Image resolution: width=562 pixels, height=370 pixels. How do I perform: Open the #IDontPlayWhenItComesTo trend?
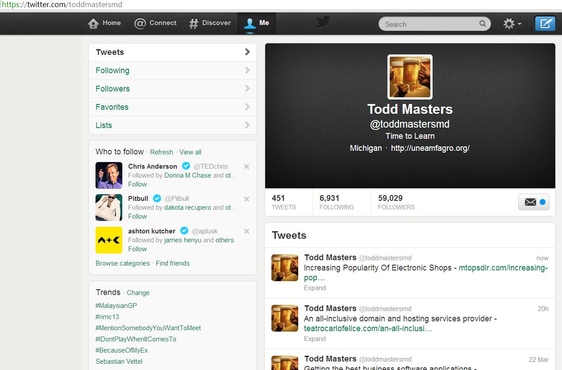point(136,339)
